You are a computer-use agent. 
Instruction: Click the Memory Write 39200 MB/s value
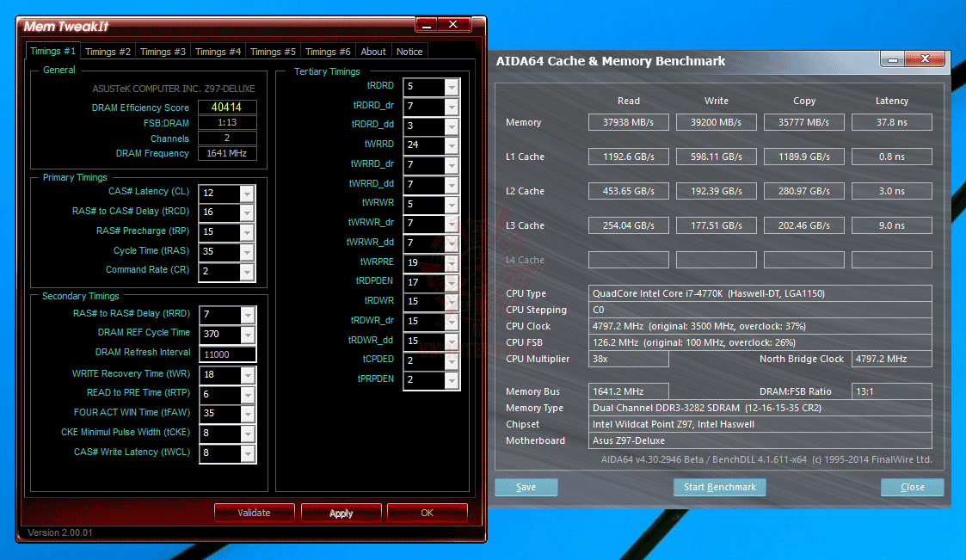(x=716, y=122)
